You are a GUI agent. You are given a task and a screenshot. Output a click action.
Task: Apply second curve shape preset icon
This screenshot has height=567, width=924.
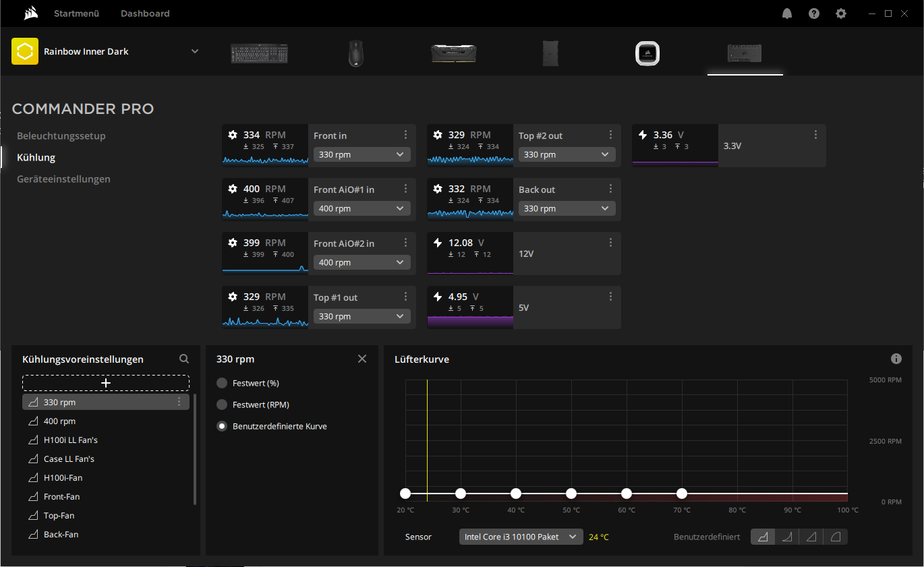787,537
